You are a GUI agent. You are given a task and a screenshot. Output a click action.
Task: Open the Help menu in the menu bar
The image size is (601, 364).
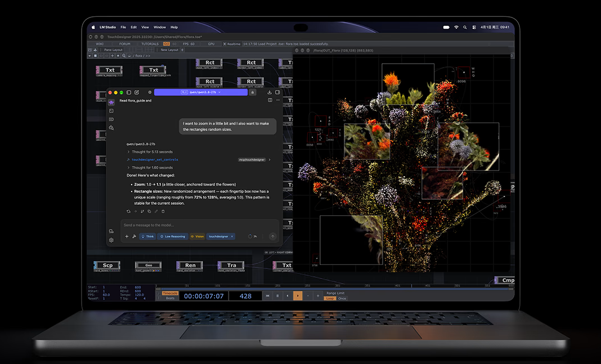click(x=174, y=27)
